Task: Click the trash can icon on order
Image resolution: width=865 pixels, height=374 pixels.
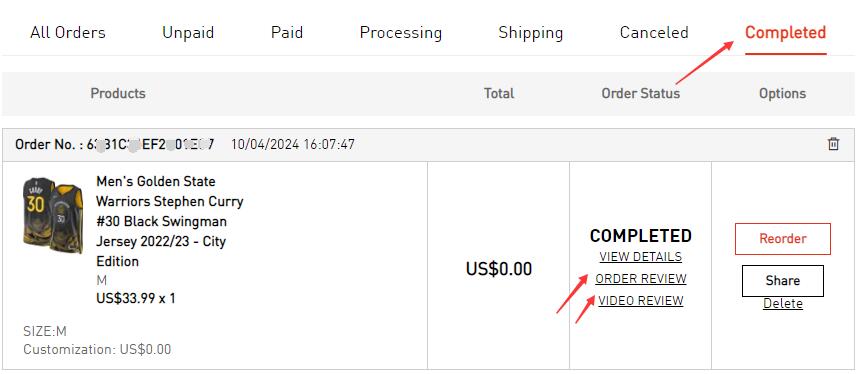Action: click(x=833, y=144)
